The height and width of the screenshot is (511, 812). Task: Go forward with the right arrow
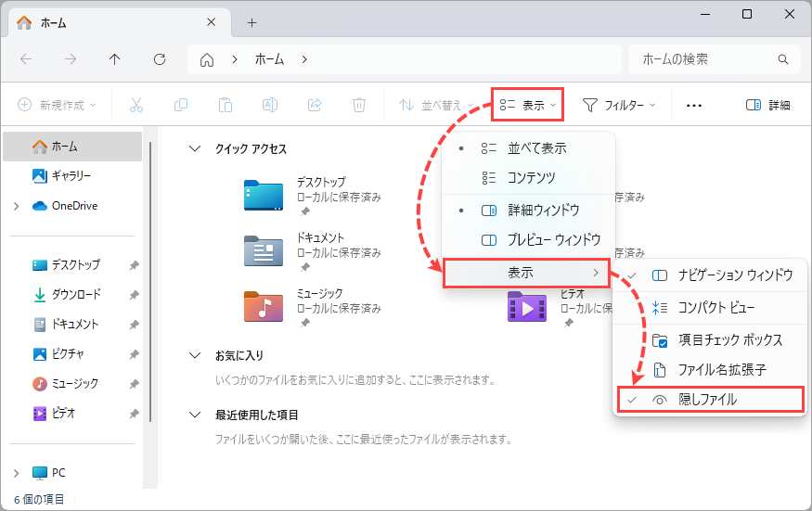[71, 59]
